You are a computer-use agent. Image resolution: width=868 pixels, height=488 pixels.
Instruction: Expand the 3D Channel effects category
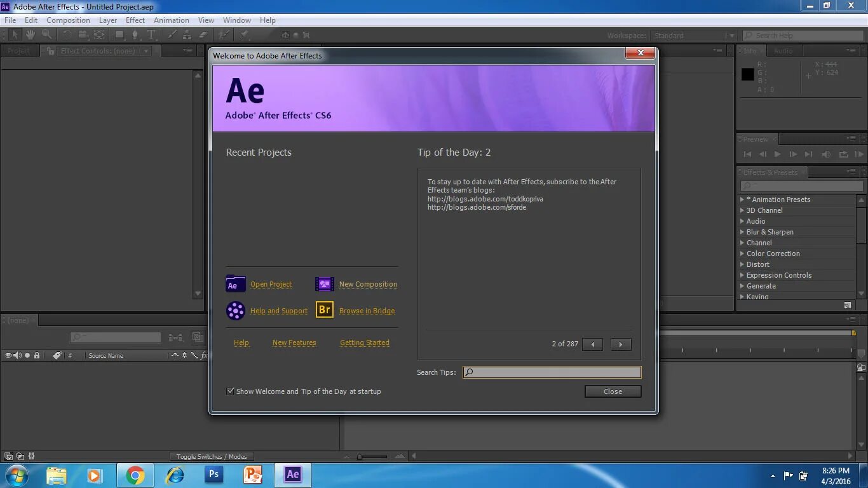pos(742,210)
